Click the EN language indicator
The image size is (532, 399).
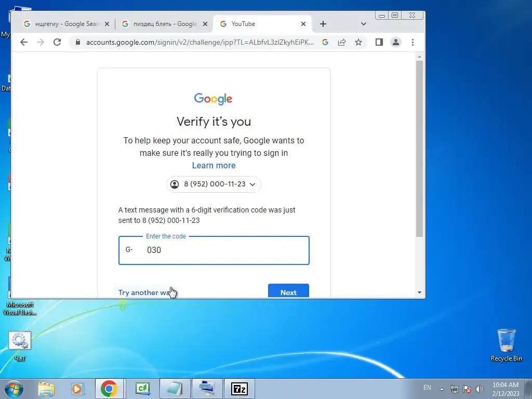click(427, 388)
